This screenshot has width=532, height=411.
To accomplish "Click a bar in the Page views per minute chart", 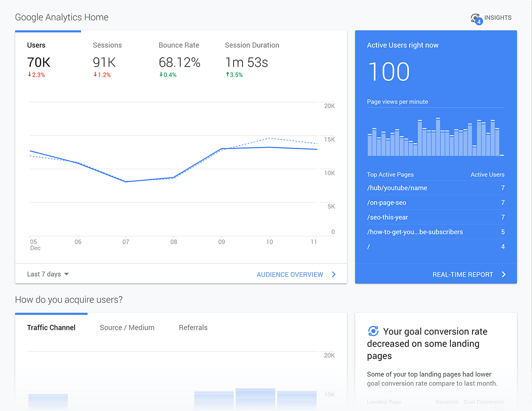I will pyautogui.click(x=437, y=138).
